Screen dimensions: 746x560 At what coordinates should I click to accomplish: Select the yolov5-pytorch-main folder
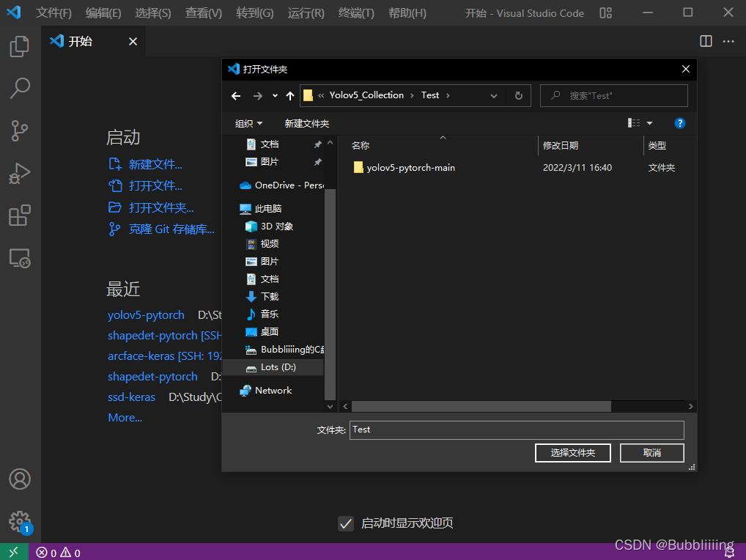pyautogui.click(x=405, y=167)
